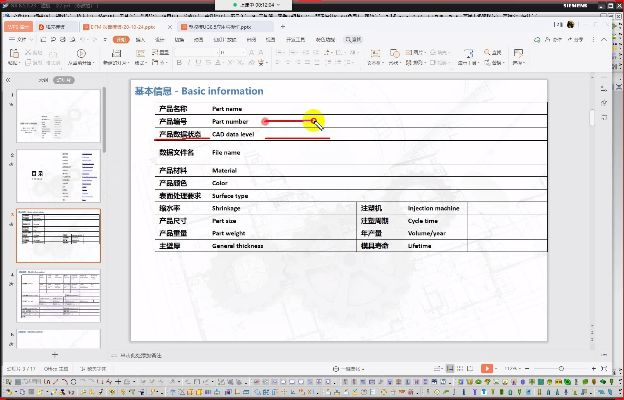624x400 pixels.
Task: Open slideshow options arrow beside play button
Action: tap(496, 368)
